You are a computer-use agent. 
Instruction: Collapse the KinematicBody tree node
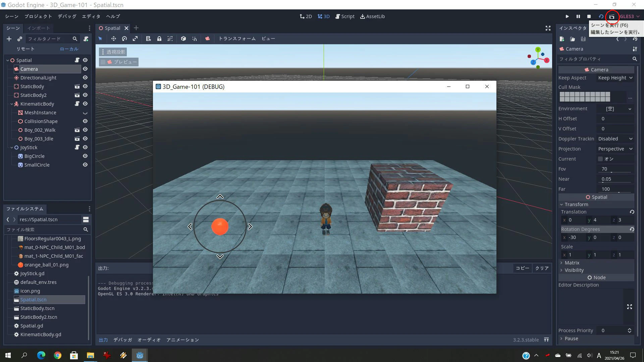coord(12,104)
